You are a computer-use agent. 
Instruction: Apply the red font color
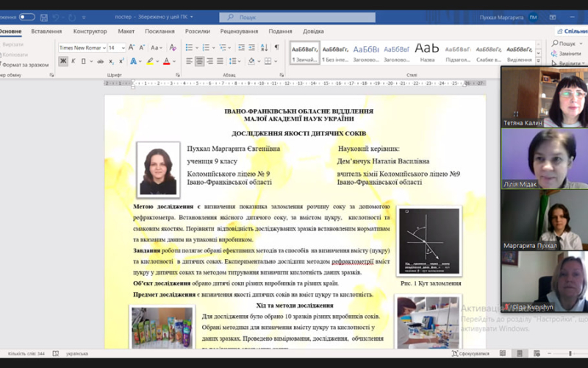click(x=167, y=61)
